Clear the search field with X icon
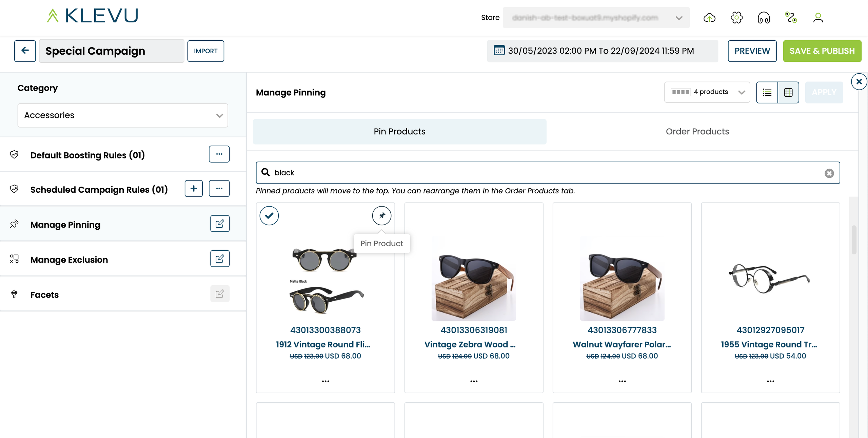The width and height of the screenshot is (868, 438). point(829,173)
